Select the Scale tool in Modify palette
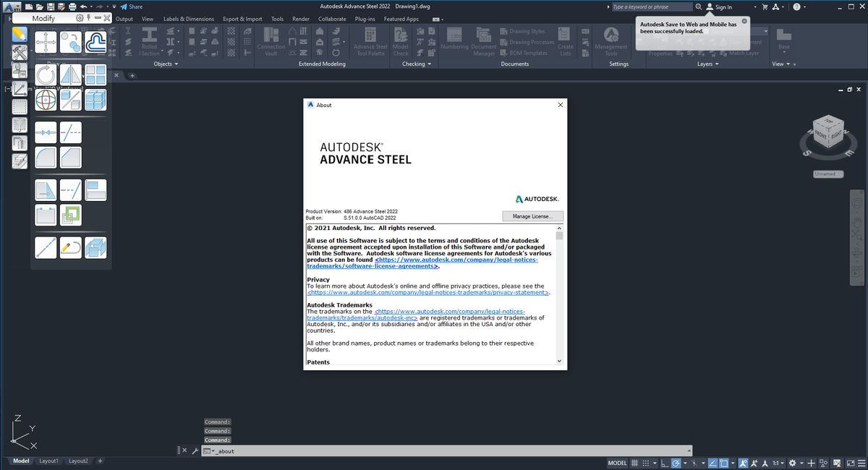 point(71,100)
